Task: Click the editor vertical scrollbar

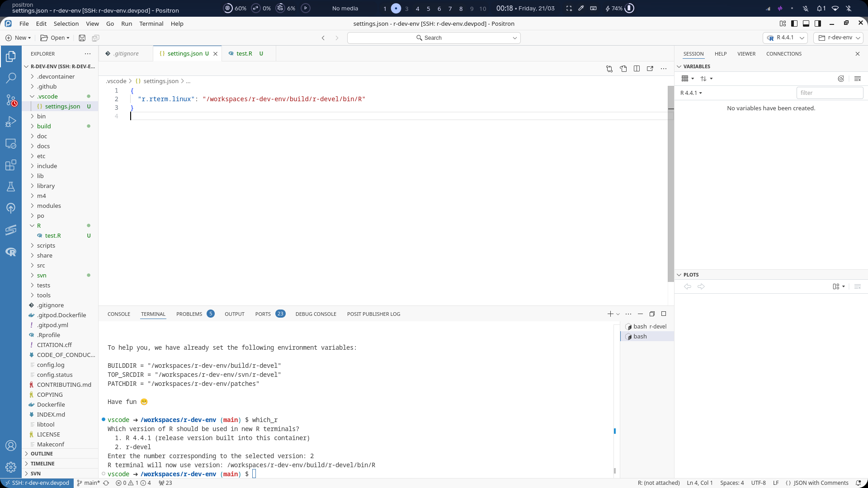Action: click(671, 183)
